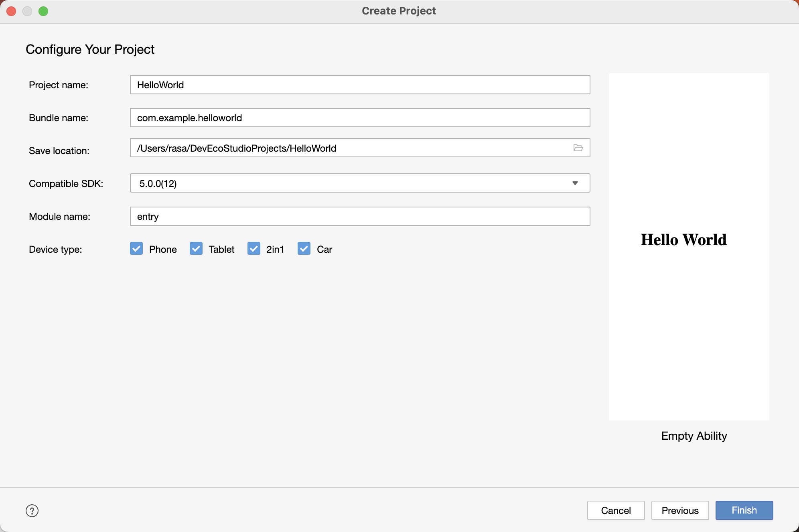Expand the Compatible SDK dropdown arrow
This screenshot has height=532, width=799.
click(x=575, y=183)
